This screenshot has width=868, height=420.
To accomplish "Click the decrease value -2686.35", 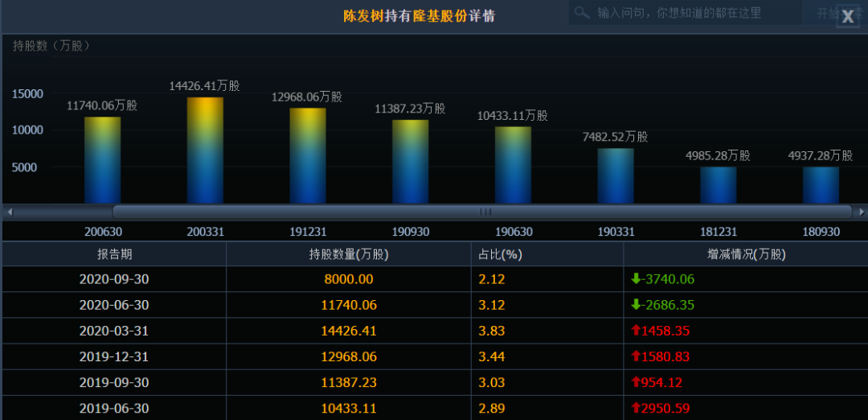I will 662,305.
